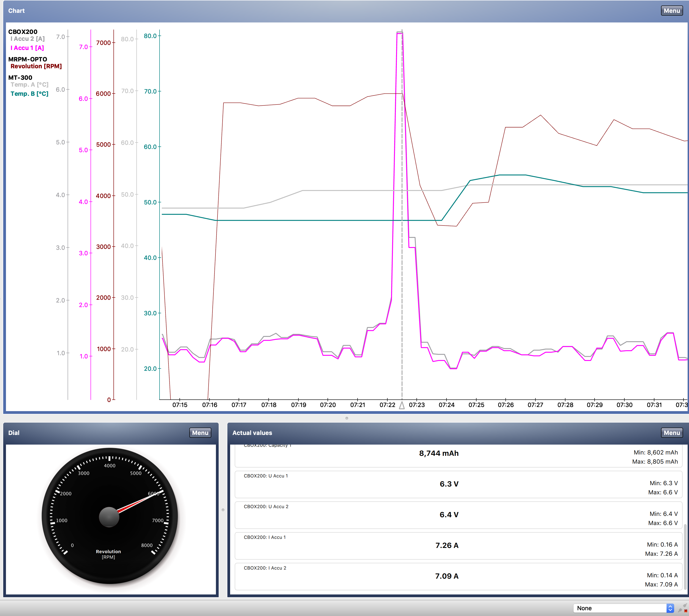Toggle the Temp. B [°C] legend entry
689x616 pixels.
[x=30, y=94]
